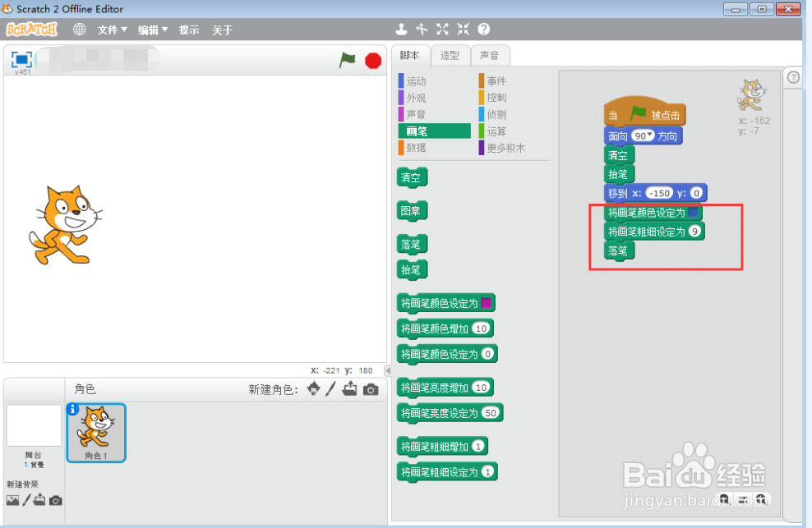
Task: Click value 10 in 将画笔颜色增加 block
Action: point(481,328)
